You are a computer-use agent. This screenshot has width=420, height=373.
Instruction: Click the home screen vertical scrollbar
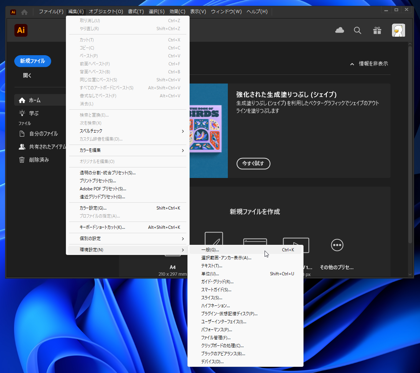tap(410, 145)
